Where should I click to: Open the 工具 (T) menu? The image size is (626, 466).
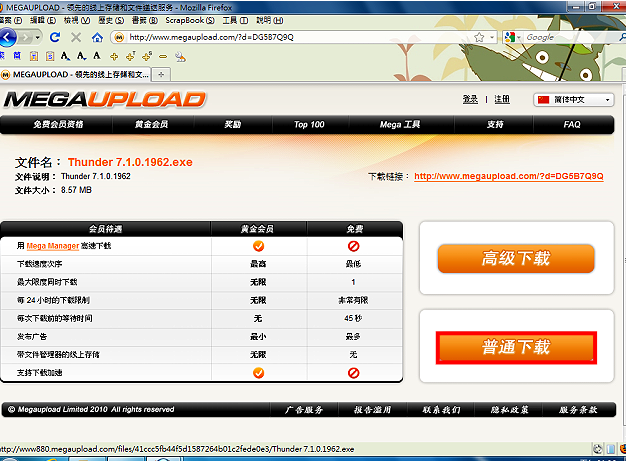point(235,20)
